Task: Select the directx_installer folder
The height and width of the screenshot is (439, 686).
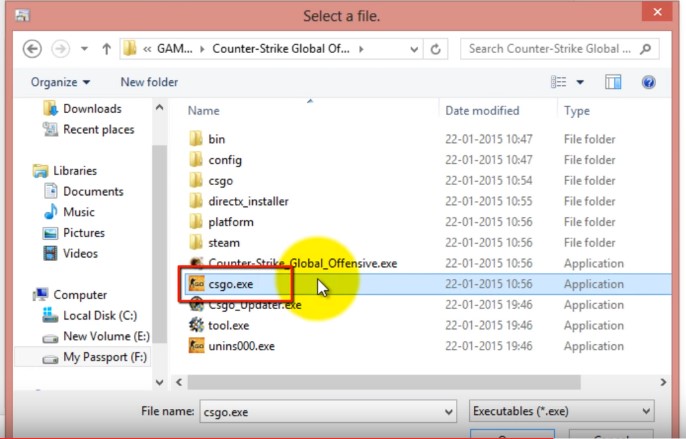Action: click(248, 201)
